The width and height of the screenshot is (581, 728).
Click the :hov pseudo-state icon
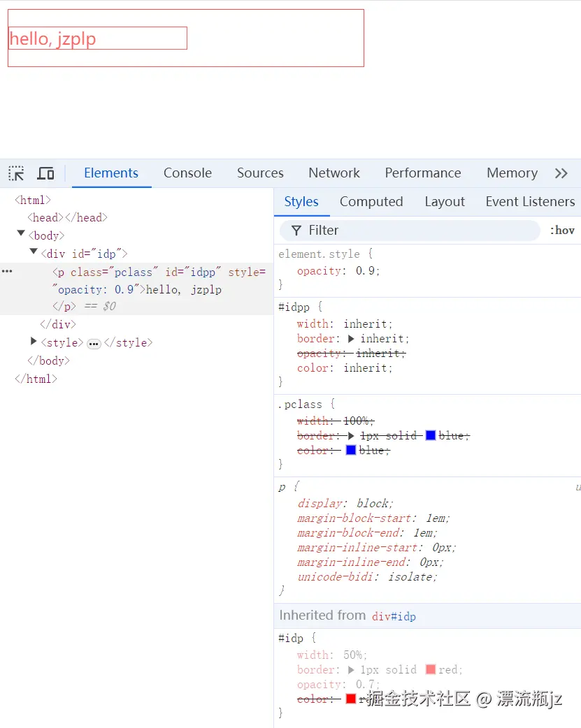[563, 230]
